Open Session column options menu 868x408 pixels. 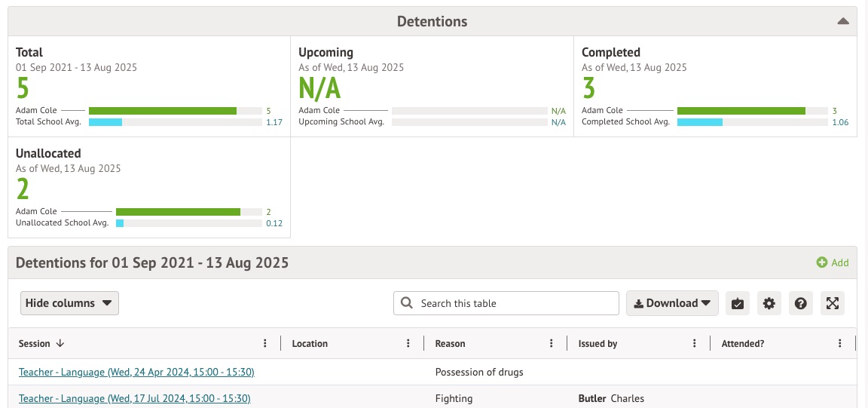[x=265, y=343]
